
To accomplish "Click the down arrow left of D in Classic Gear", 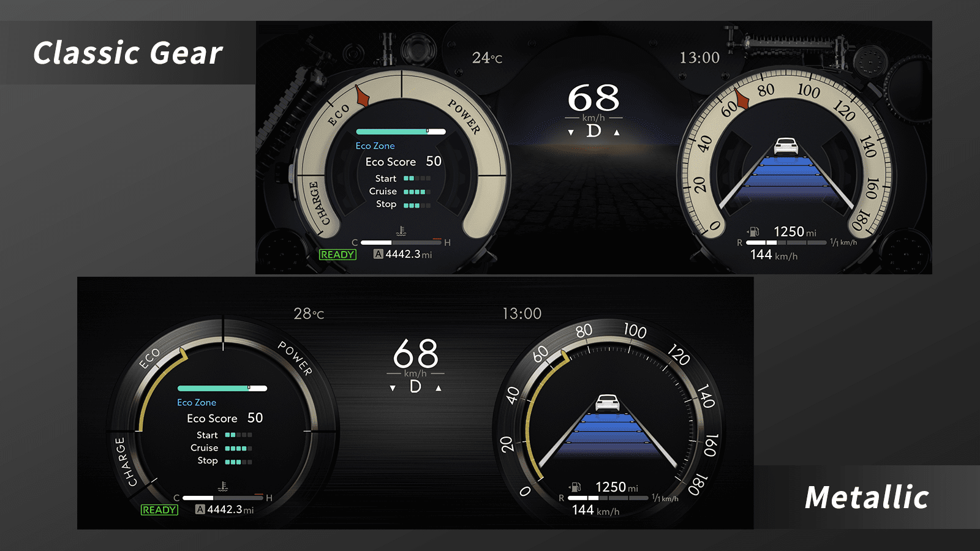I will [x=571, y=132].
